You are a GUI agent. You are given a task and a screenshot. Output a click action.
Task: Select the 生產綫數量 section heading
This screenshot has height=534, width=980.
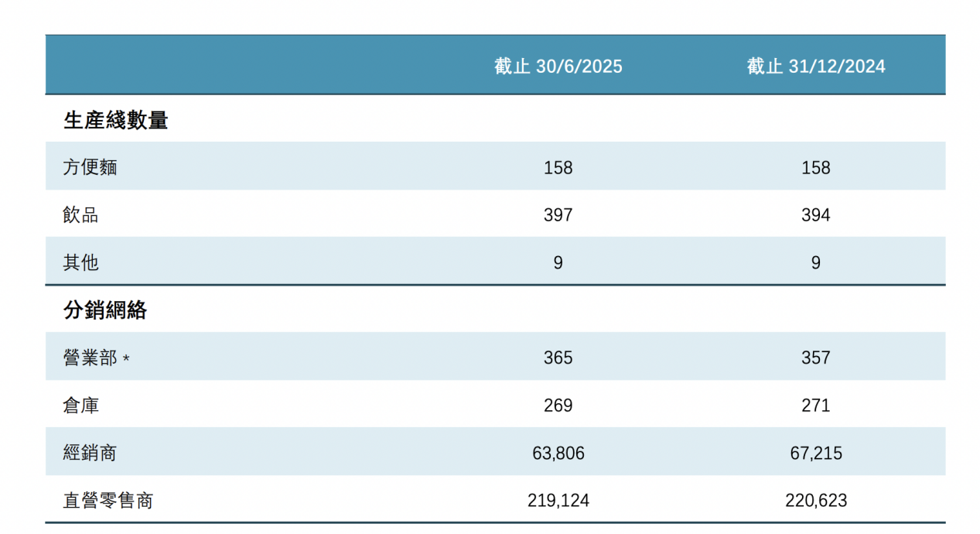click(x=116, y=121)
